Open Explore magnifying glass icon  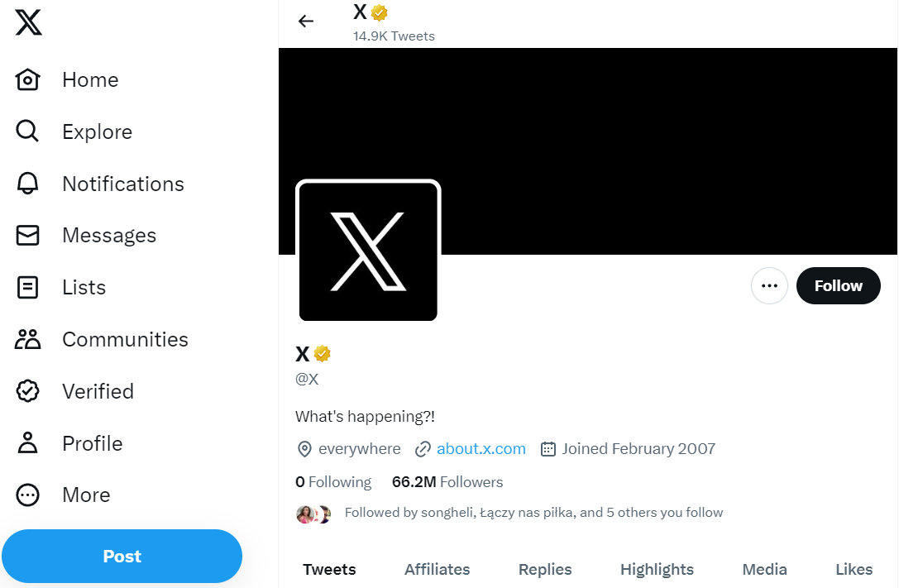pos(27,131)
